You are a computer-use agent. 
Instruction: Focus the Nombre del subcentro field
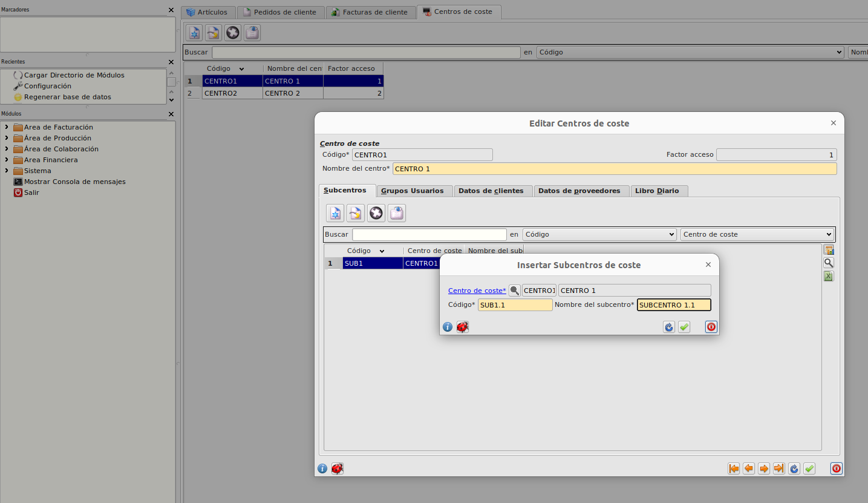pyautogui.click(x=674, y=305)
